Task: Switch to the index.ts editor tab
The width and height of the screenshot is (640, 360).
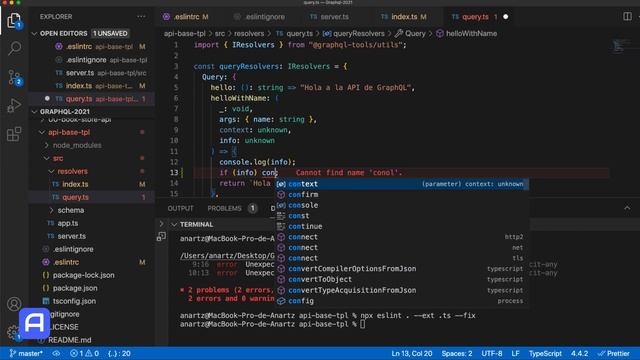Action: pos(404,17)
